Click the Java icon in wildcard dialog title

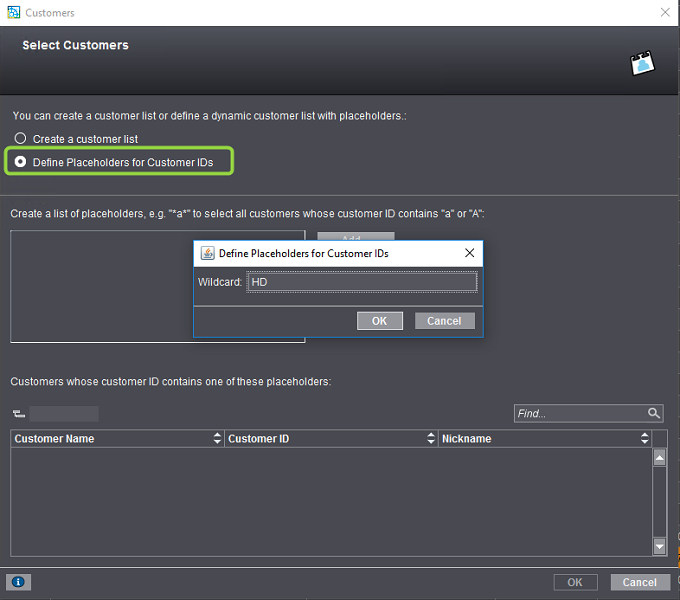tap(207, 254)
